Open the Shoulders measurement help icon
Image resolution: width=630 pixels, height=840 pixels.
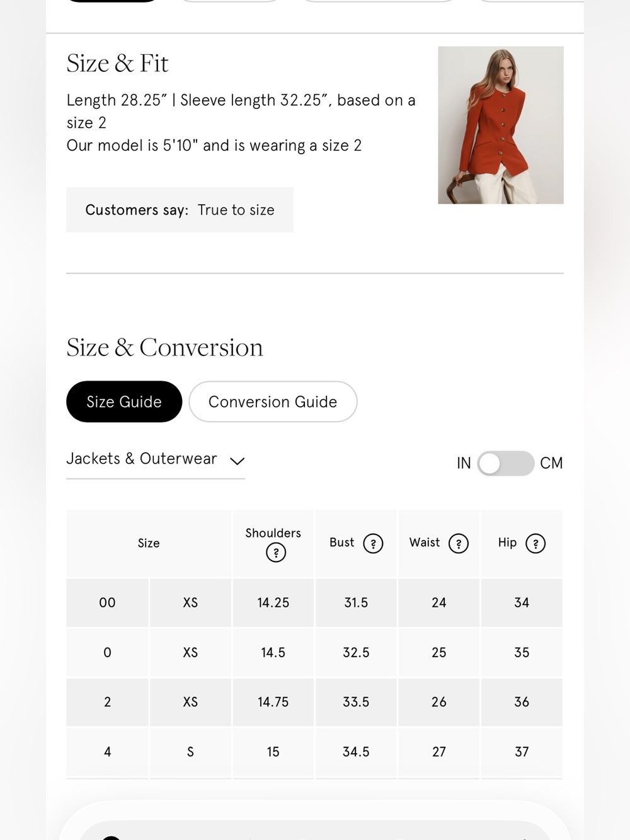click(276, 553)
